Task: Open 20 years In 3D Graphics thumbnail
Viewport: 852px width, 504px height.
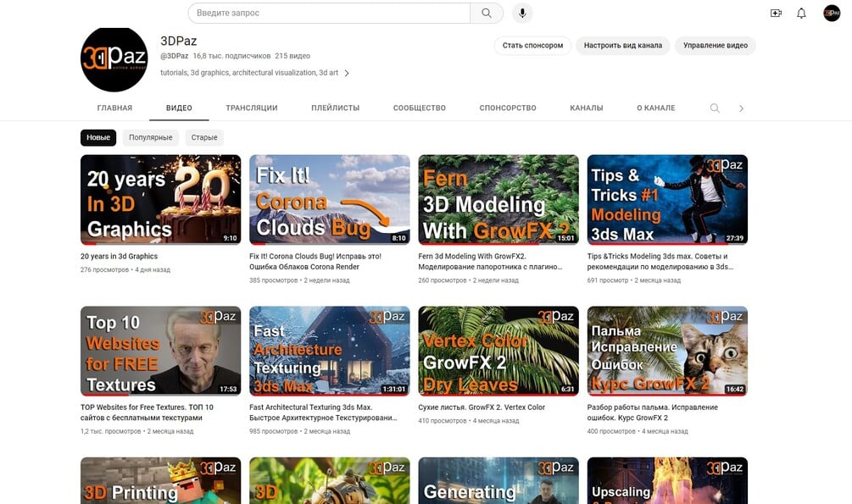Action: (x=160, y=199)
